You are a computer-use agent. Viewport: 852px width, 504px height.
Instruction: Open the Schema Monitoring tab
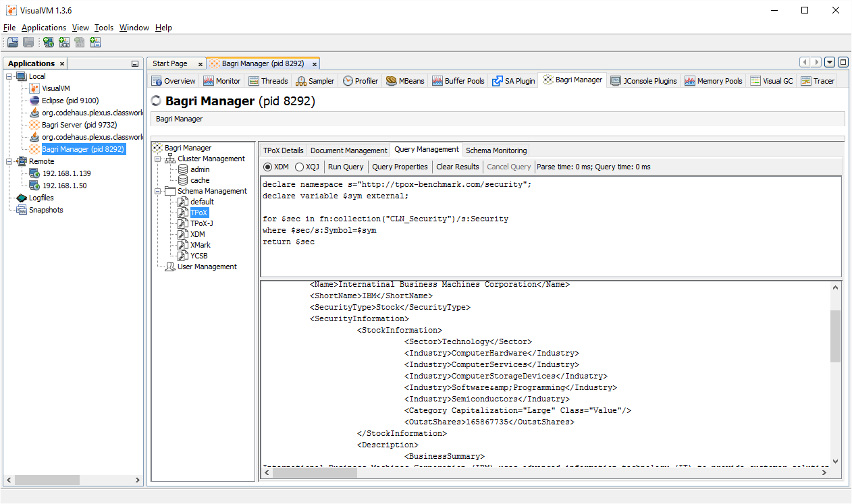pyautogui.click(x=496, y=150)
